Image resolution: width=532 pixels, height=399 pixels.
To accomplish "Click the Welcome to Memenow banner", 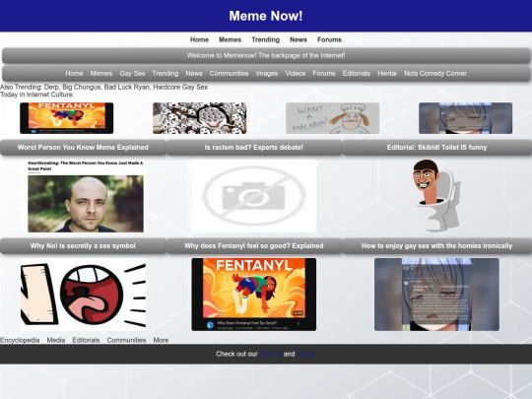I will coord(266,55).
